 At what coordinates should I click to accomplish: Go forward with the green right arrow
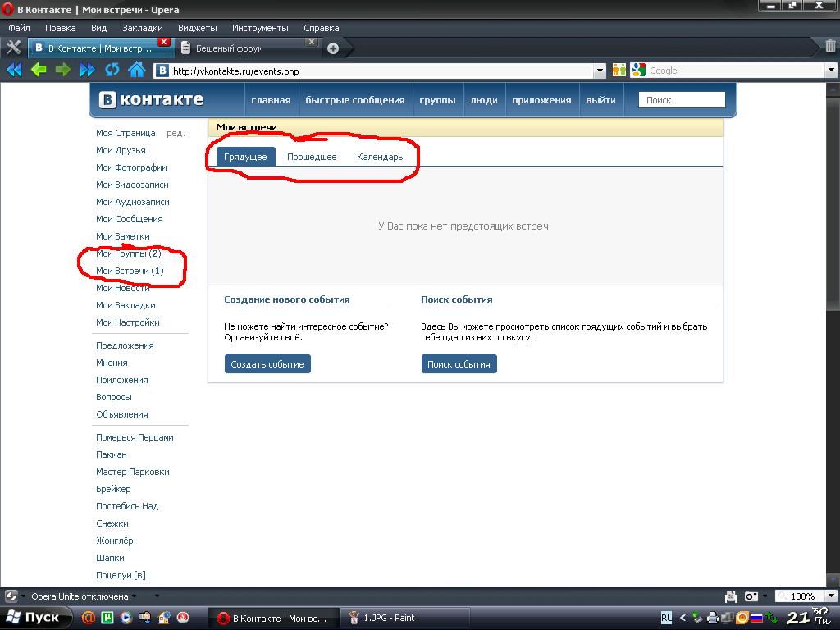(x=62, y=70)
